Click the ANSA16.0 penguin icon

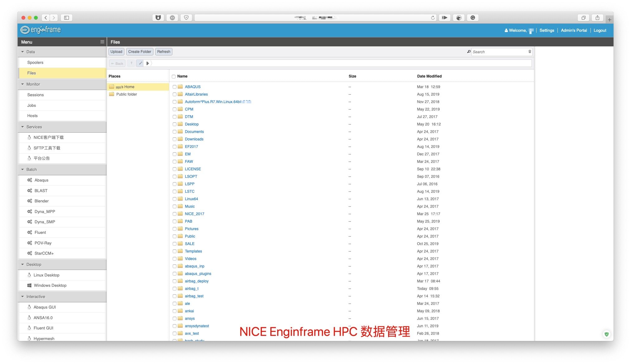pyautogui.click(x=29, y=318)
